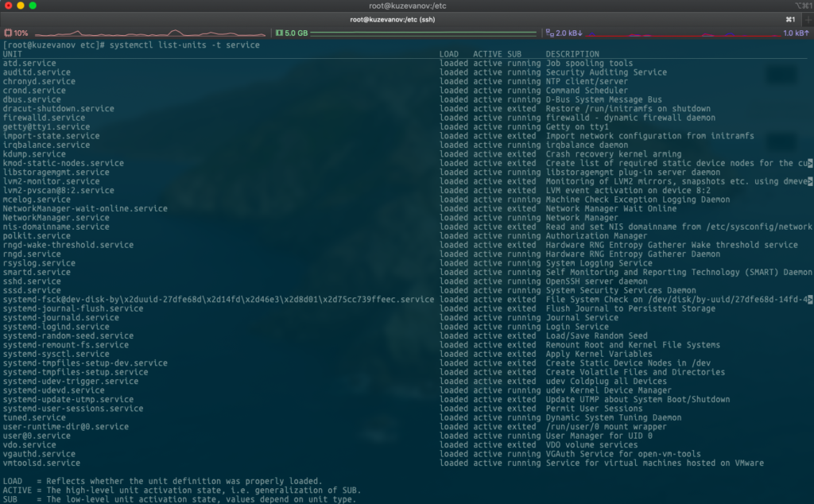Click the DESCRIPTION column header text
Viewport: 814px width, 504px height.
pos(572,54)
